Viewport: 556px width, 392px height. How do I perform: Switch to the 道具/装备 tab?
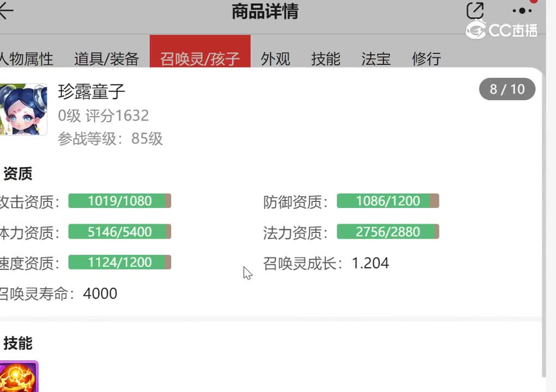(106, 58)
